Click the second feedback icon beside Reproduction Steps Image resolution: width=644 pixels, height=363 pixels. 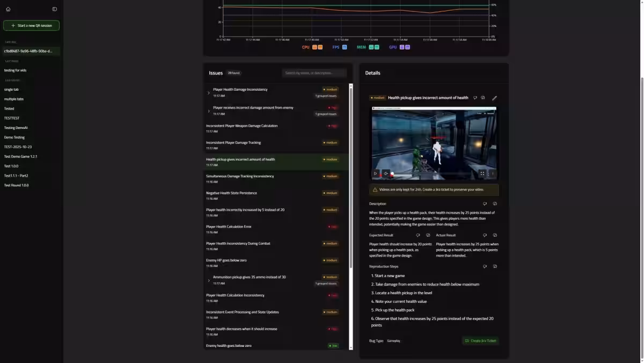(495, 266)
